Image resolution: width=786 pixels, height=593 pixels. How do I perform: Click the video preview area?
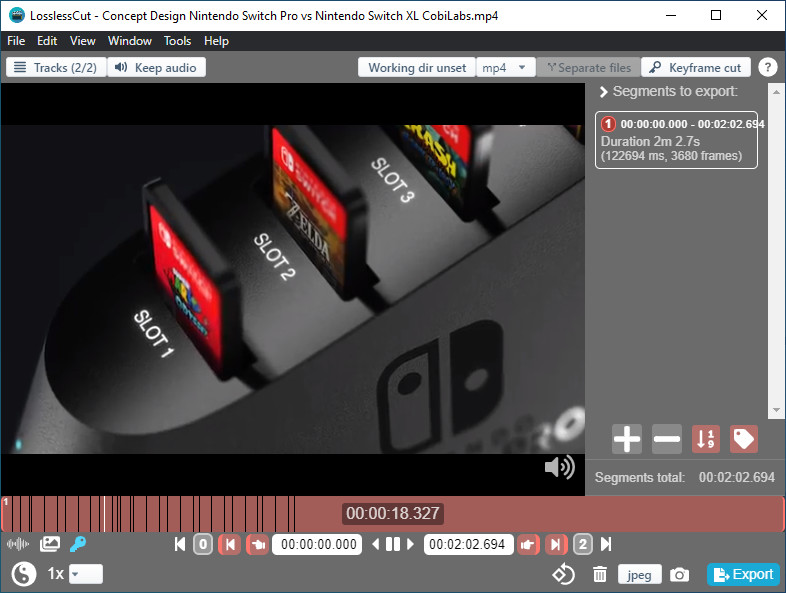pyautogui.click(x=293, y=289)
